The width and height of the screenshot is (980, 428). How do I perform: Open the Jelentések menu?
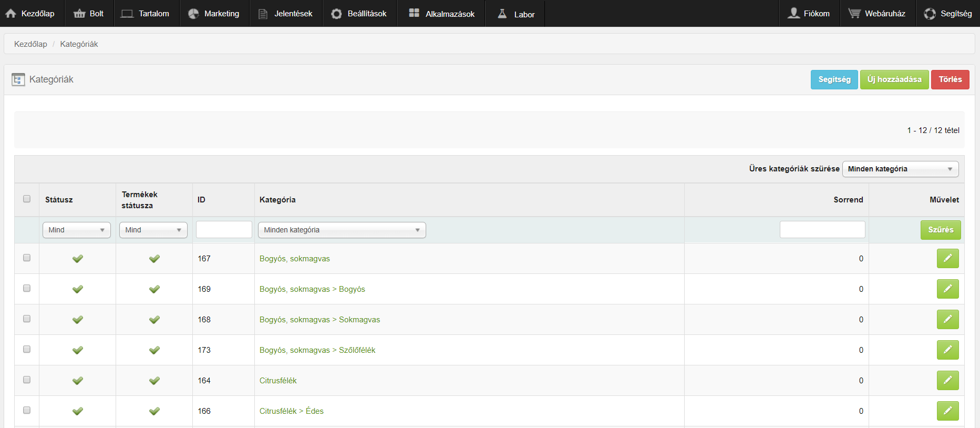[x=286, y=14]
